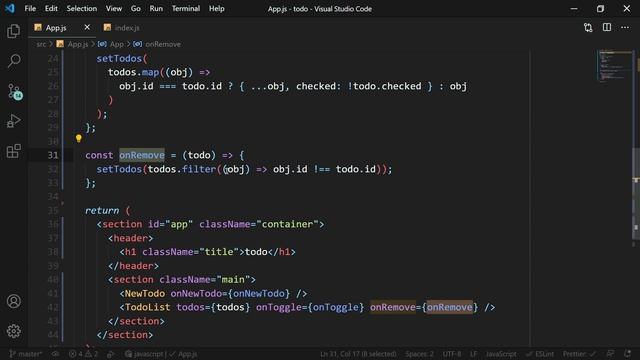This screenshot has height=360, width=640.
Task: Click filter method on line 32
Action: coord(199,169)
